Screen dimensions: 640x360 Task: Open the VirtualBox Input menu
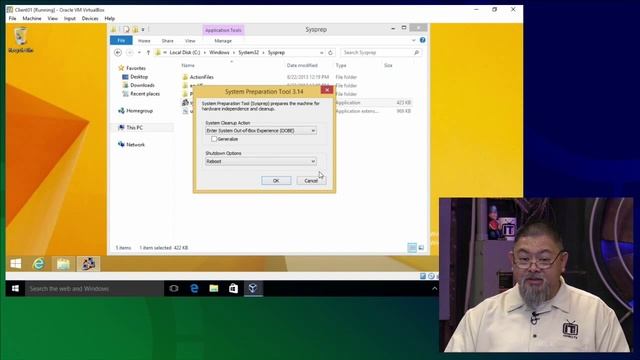pos(70,18)
